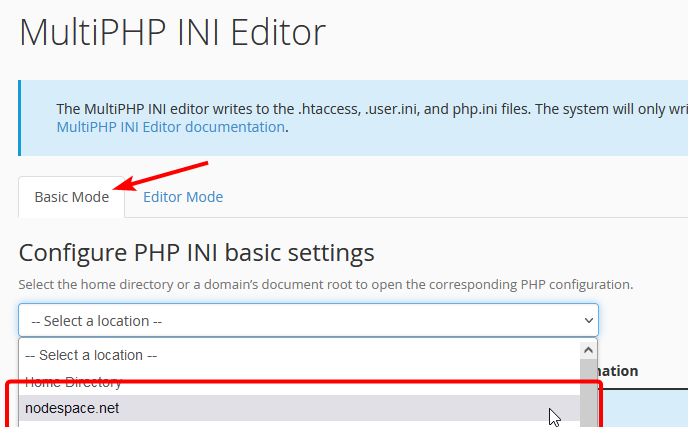Open the MultiPHP INI Editor documentation link

coord(170,127)
